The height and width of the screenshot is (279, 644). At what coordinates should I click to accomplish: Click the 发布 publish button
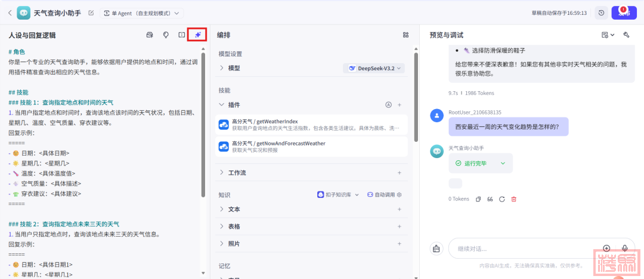tap(624, 13)
